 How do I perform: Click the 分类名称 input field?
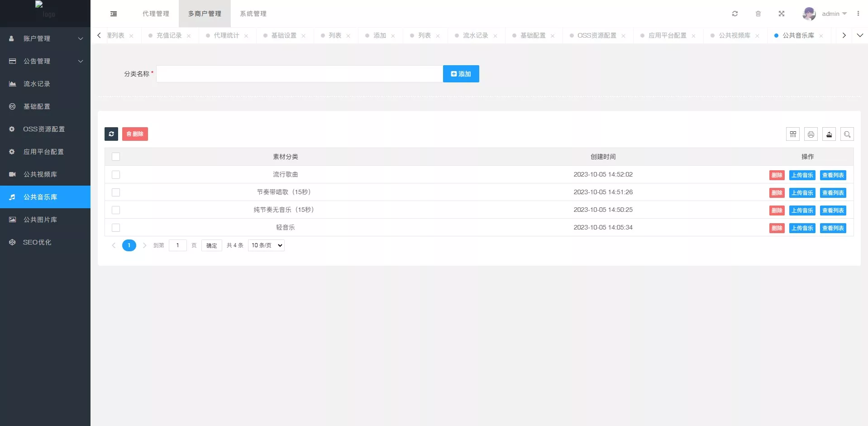(x=299, y=74)
